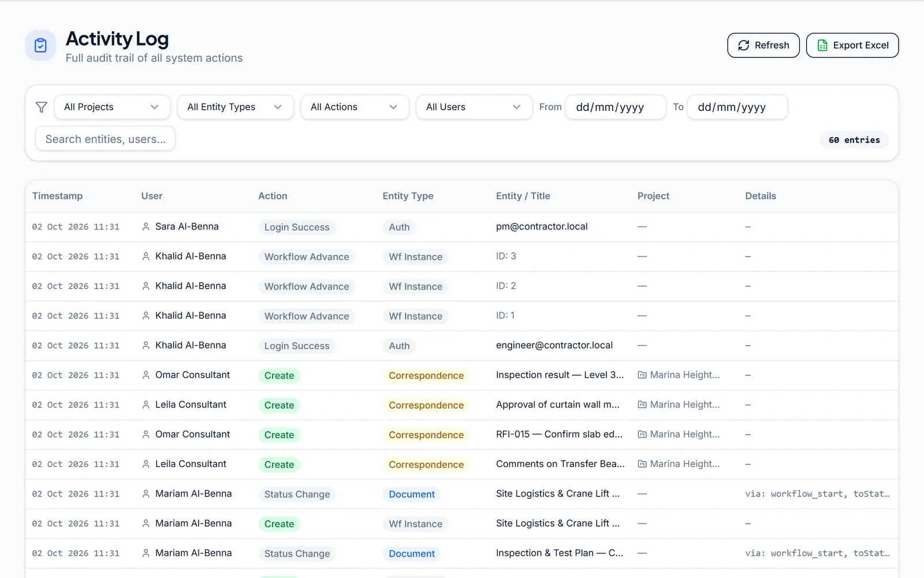Click the Export Excel button
The width and height of the screenshot is (924, 578).
click(852, 45)
